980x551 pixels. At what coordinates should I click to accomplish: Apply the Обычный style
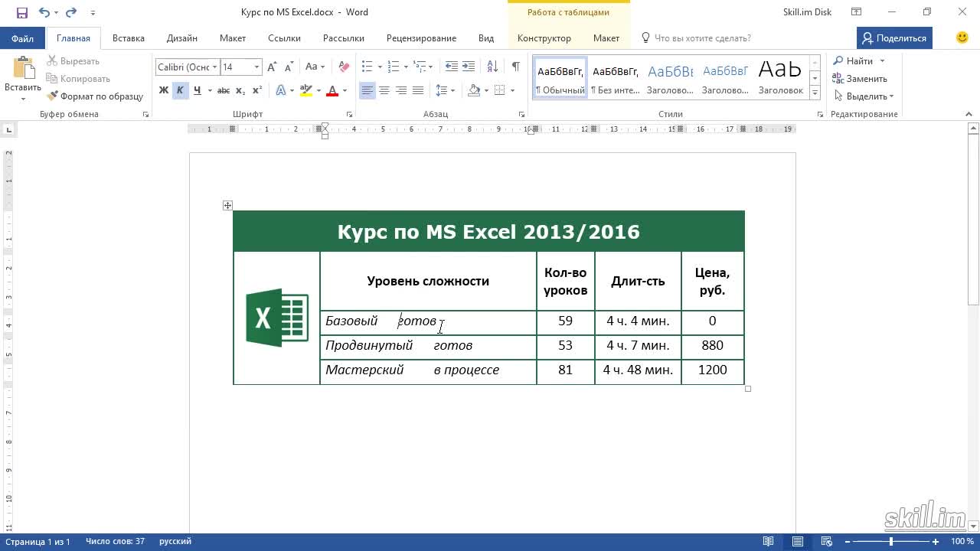click(x=560, y=78)
